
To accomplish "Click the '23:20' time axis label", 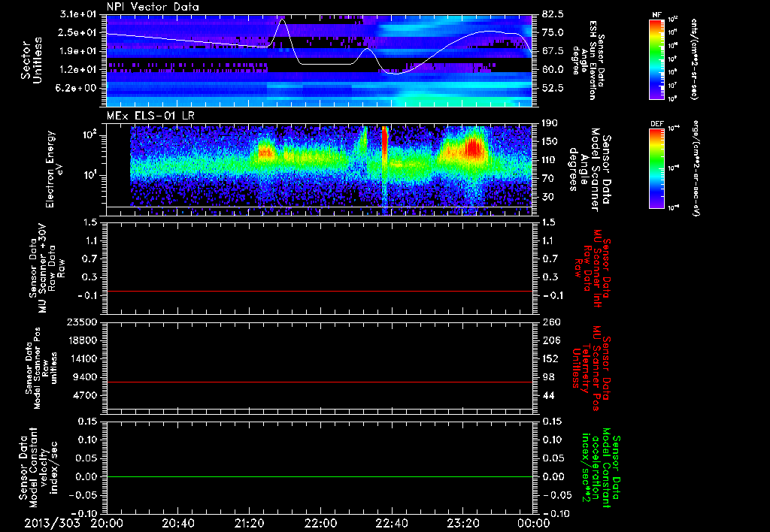I will coord(462,523).
